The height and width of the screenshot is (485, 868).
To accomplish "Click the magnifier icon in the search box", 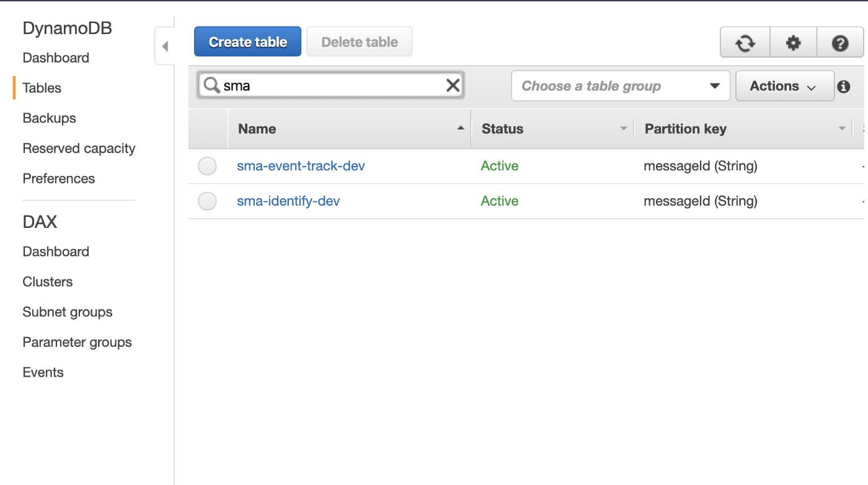I will pyautogui.click(x=212, y=85).
